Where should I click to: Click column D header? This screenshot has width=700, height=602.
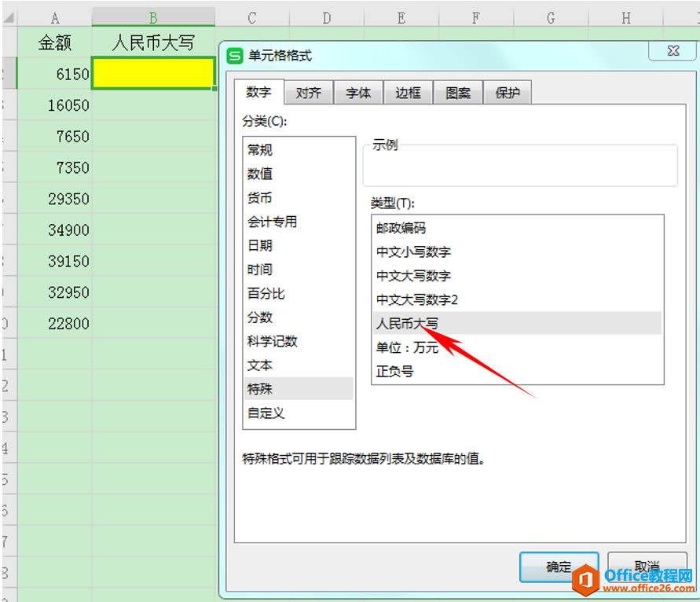pos(327,18)
